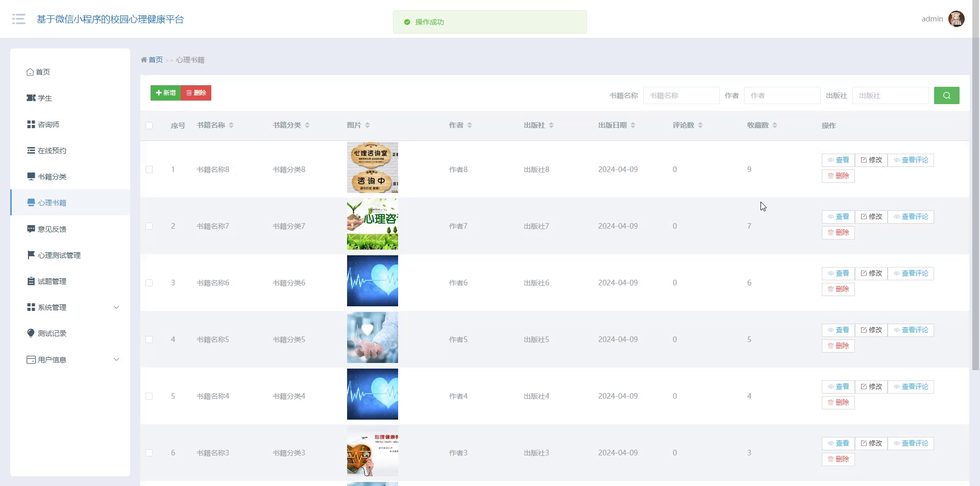Sort by 书籍分类 column arrows
980x486 pixels.
(x=307, y=125)
